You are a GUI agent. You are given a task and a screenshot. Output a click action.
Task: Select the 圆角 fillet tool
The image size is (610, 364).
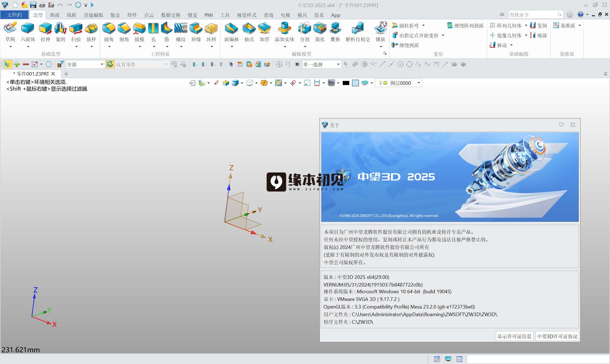109,32
